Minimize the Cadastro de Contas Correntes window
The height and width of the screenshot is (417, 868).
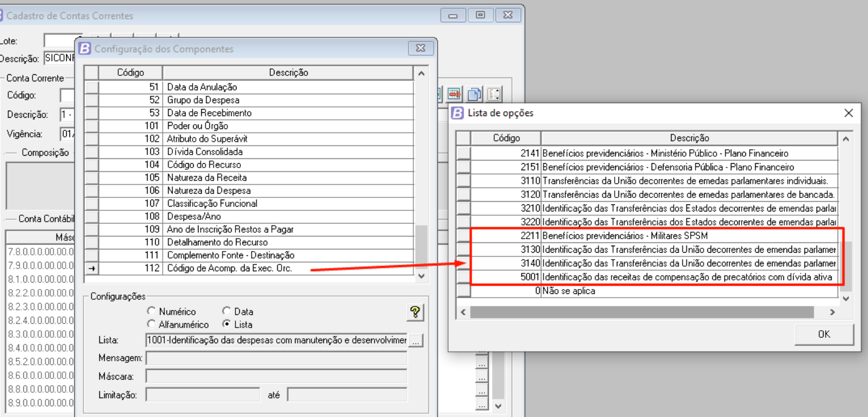click(x=453, y=15)
